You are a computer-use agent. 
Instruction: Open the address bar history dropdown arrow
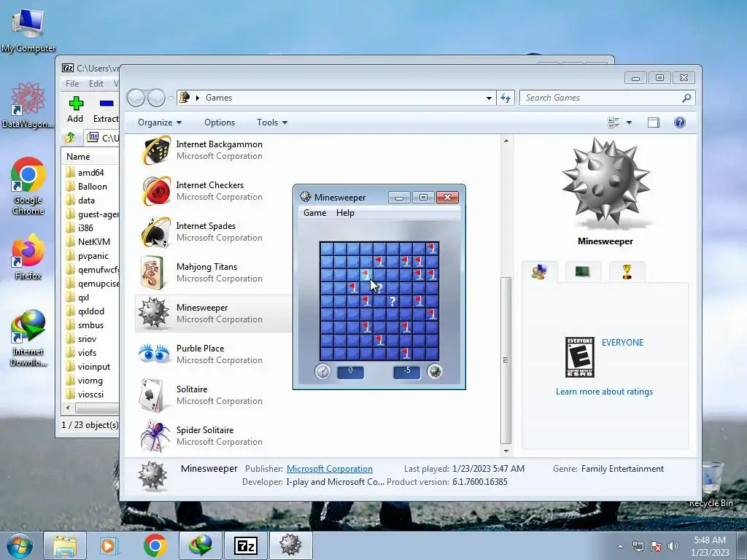tap(489, 98)
